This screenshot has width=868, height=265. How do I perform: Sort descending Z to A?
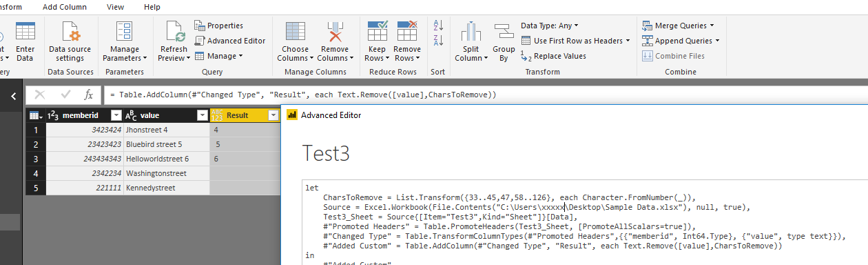(x=438, y=41)
